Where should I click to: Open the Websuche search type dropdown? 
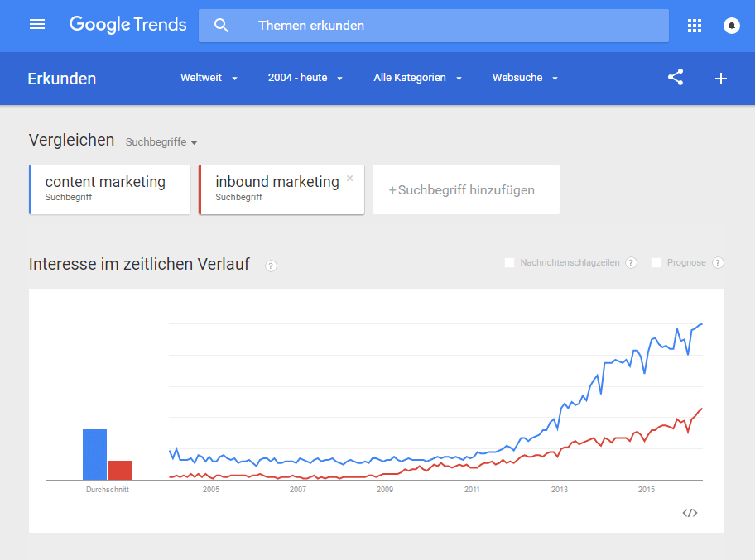pos(525,78)
